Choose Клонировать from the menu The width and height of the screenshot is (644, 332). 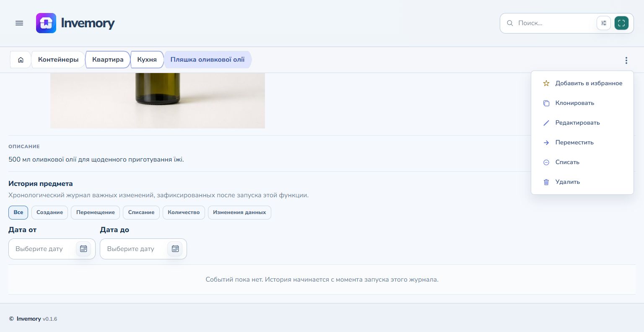pos(582,103)
